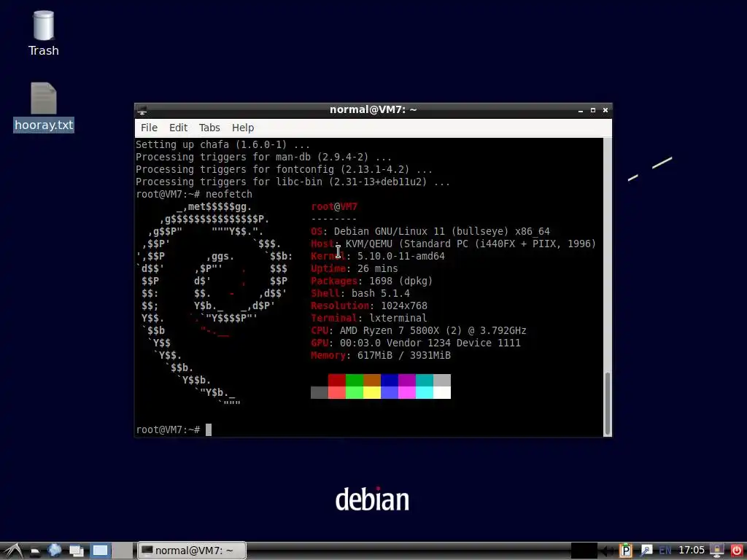Viewport: 747px width, 560px height.
Task: Select the Trash desktop icon
Action: point(43,32)
